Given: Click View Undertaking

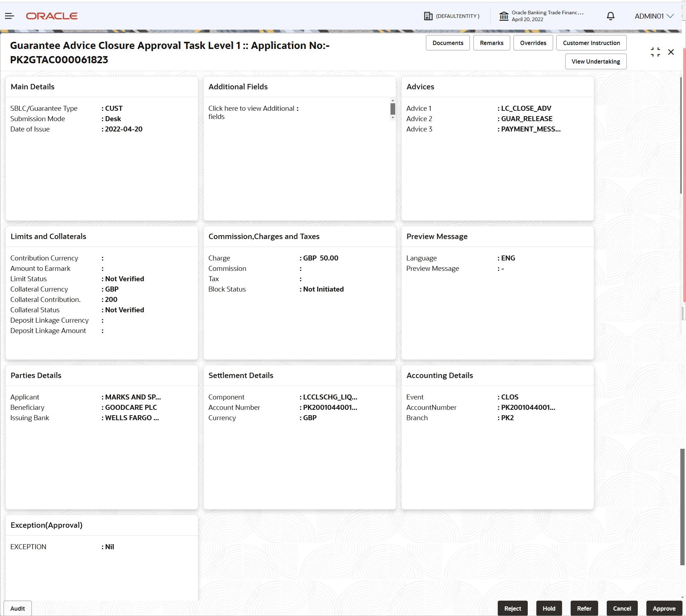Looking at the screenshot, I should pos(595,61).
